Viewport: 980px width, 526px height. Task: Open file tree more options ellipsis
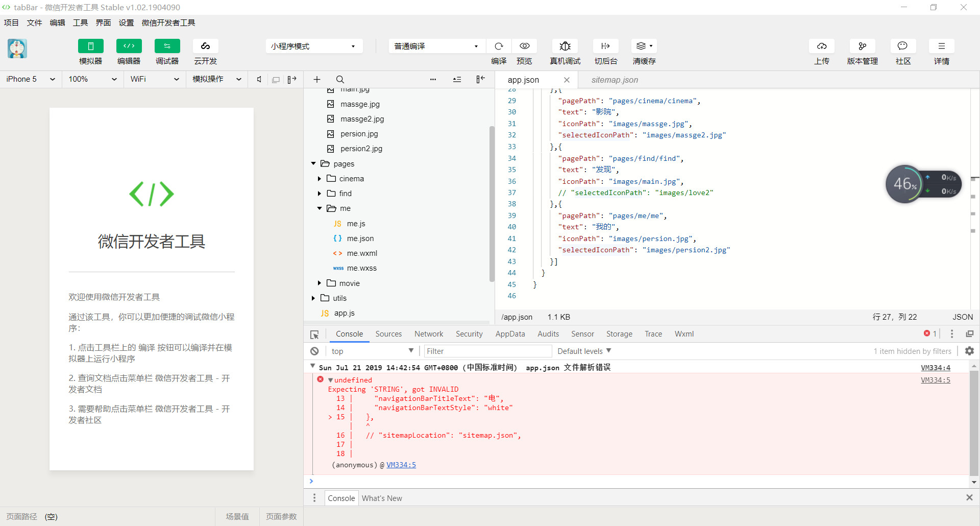pos(433,79)
